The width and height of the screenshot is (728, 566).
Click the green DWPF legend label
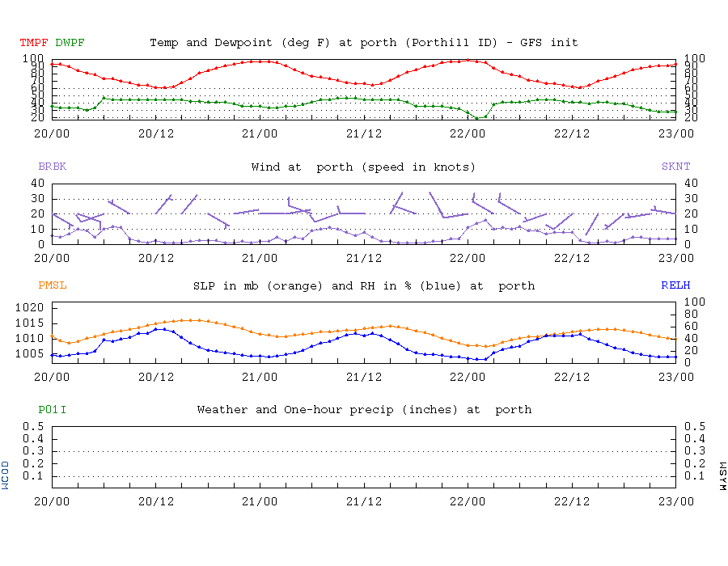click(x=70, y=43)
